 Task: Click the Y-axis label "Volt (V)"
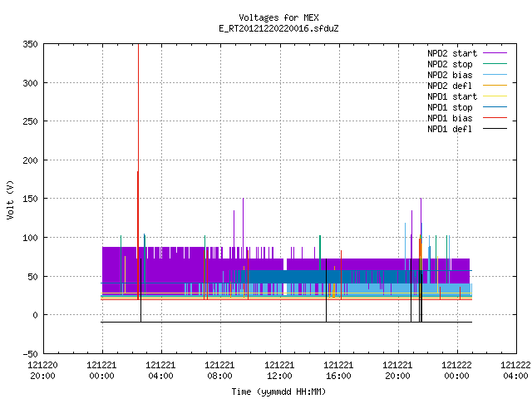tap(10, 199)
